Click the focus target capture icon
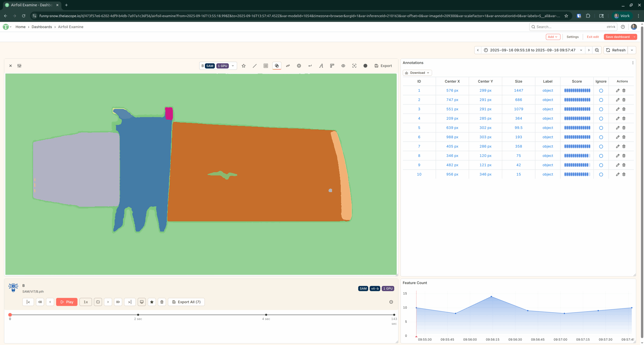 pyautogui.click(x=354, y=66)
